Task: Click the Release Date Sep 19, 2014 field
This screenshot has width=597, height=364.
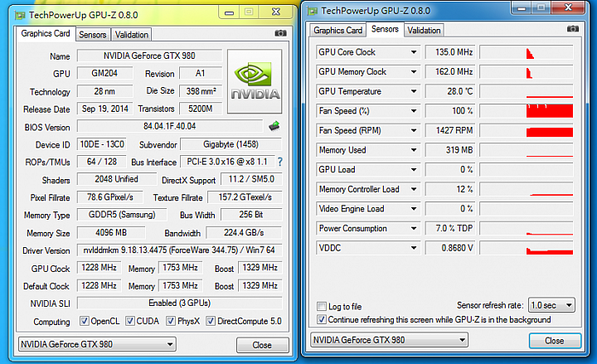Action: pyautogui.click(x=105, y=109)
